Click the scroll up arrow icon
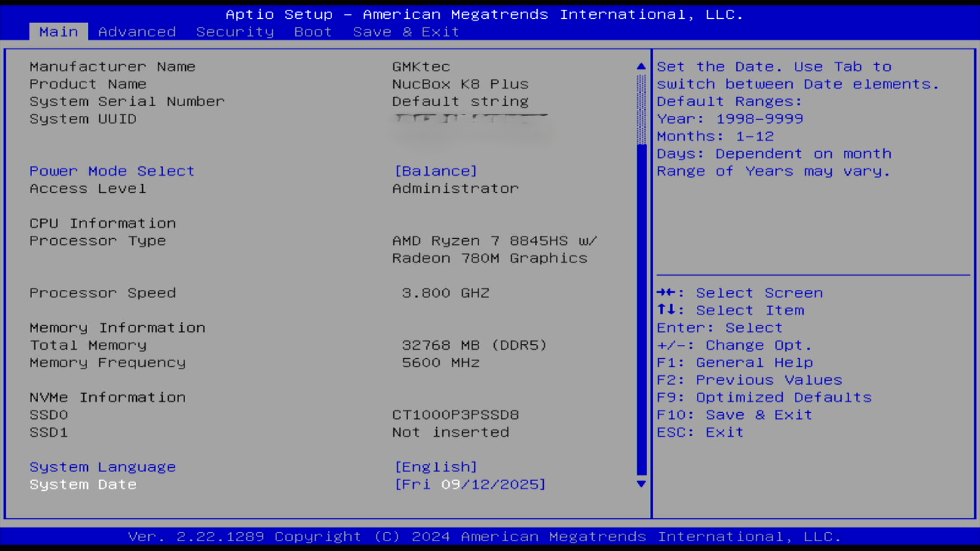Screen dimensions: 980x551 click(641, 66)
